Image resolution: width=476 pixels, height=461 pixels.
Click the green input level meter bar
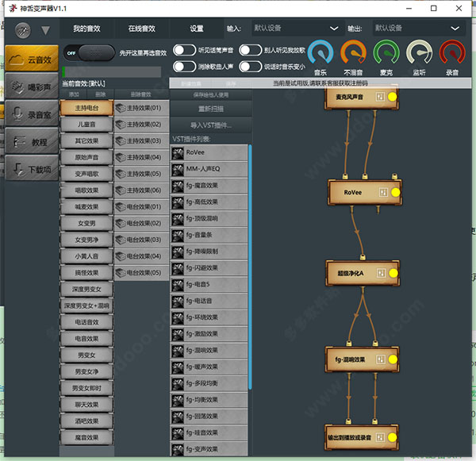(111, 72)
